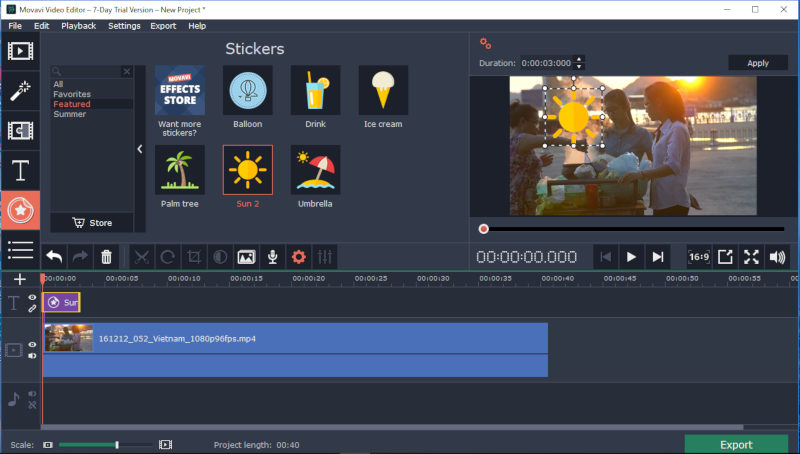Click the sticker settings gears icon
The height and width of the screenshot is (454, 800).
click(485, 44)
